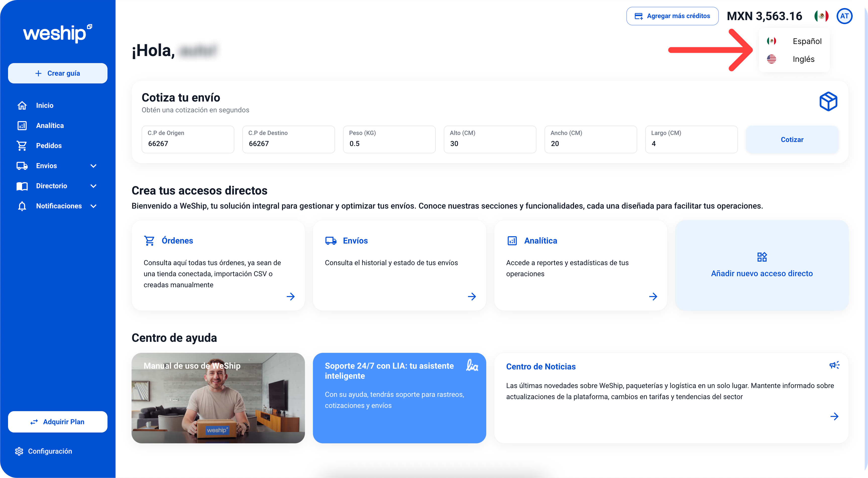868x478 pixels.
Task: Expand the Envíos sidebar submenu chevron
Action: point(93,166)
